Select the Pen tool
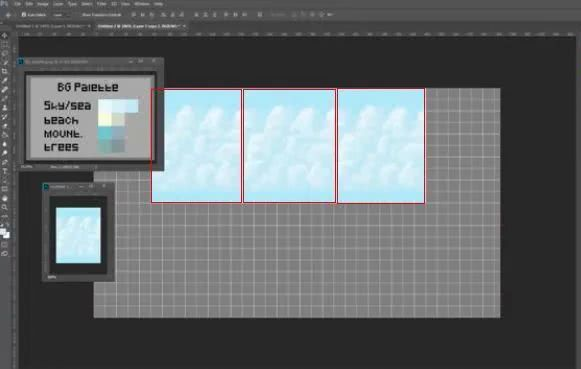Viewport: 581px width, 369px height. pos(5,162)
